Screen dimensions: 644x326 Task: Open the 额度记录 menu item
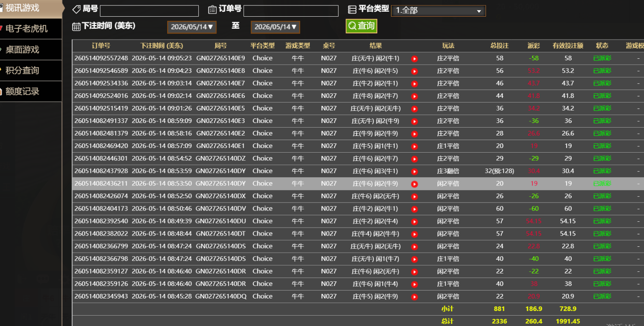[x=30, y=91]
